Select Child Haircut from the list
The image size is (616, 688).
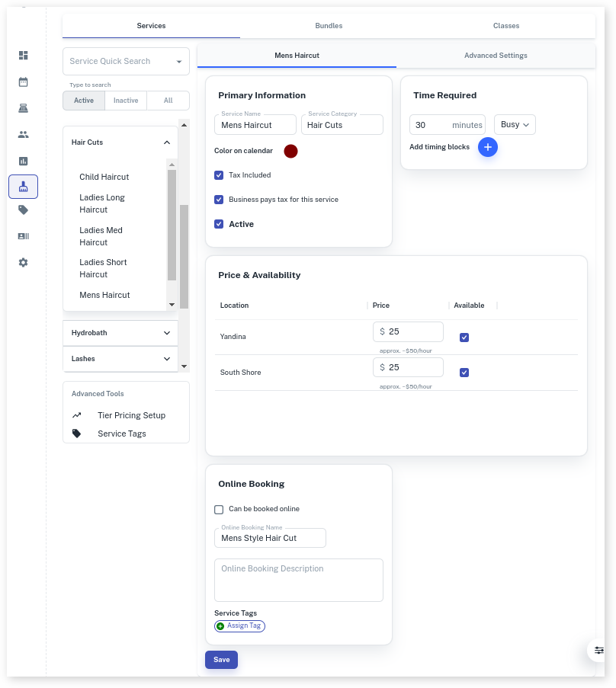click(x=104, y=177)
